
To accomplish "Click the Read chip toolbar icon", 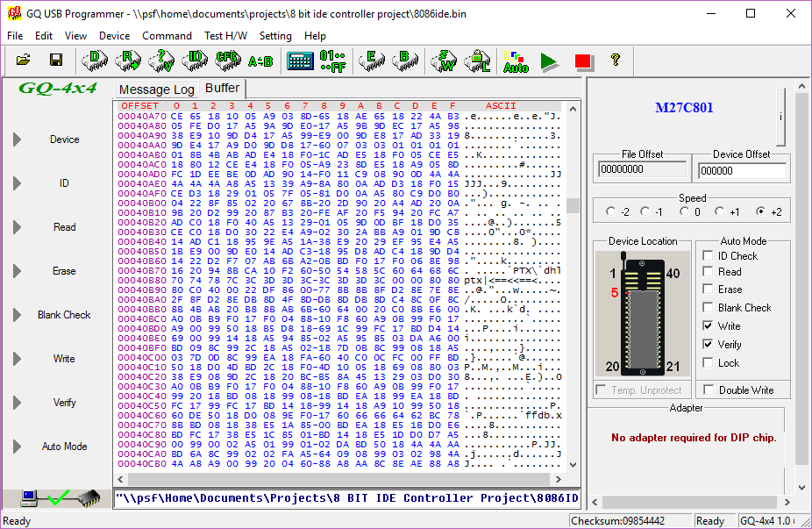I will (128, 61).
